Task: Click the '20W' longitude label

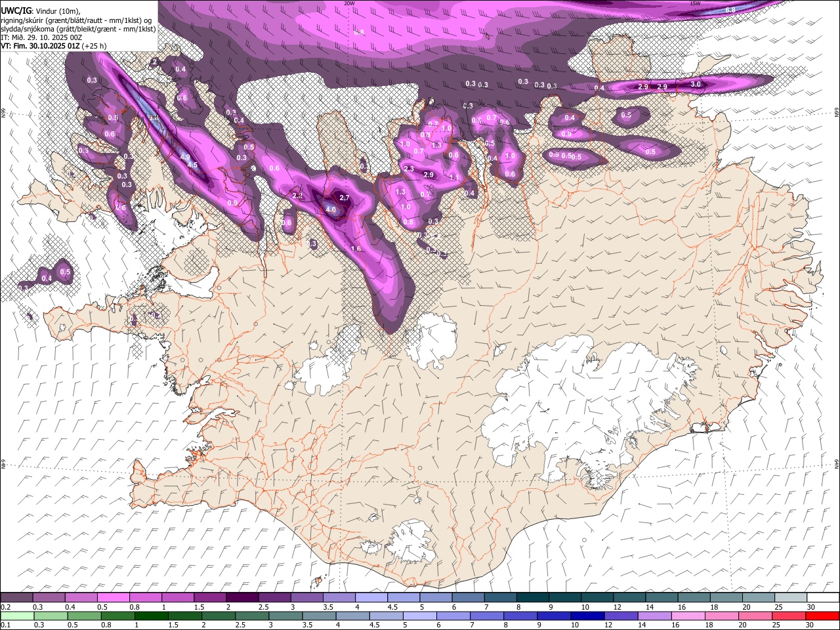Action: 349,3
